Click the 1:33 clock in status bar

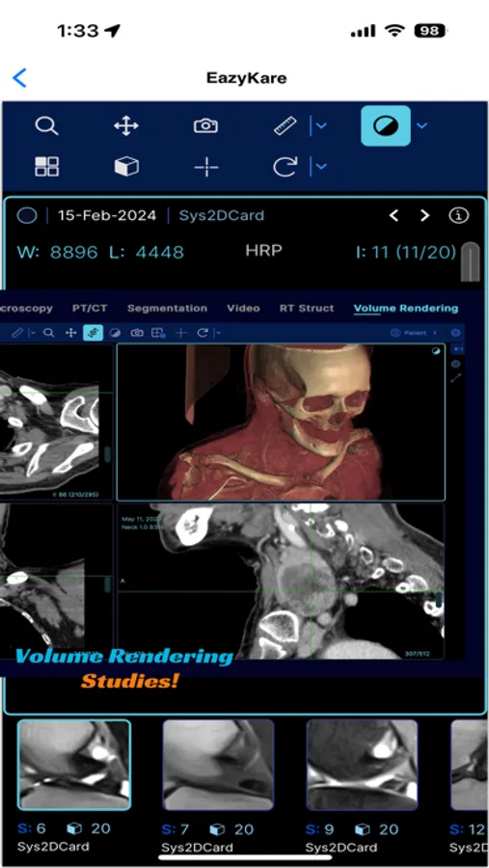click(x=77, y=31)
